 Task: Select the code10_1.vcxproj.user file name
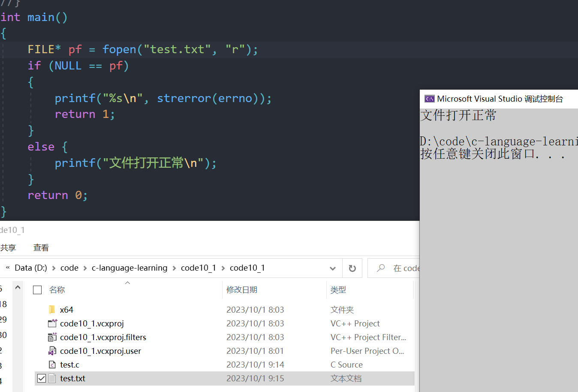(x=100, y=351)
